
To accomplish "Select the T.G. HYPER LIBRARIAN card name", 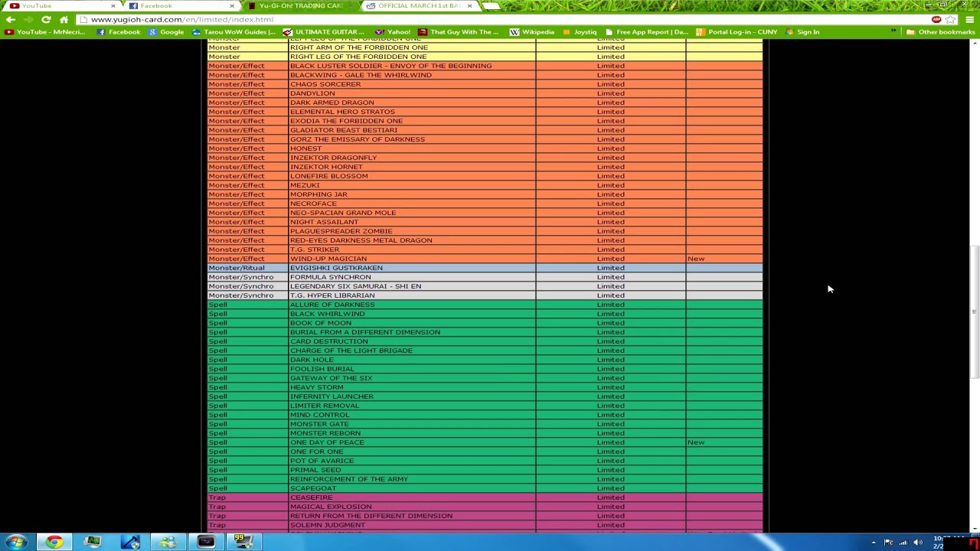I will pyautogui.click(x=332, y=295).
